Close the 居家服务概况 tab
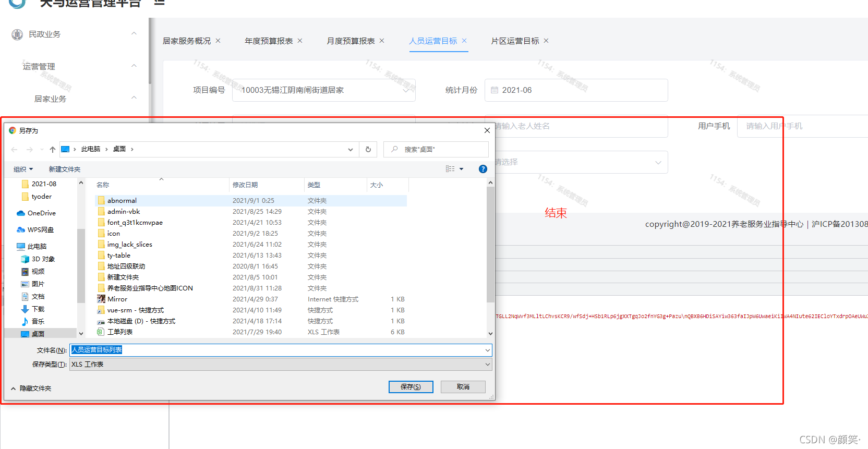 pos(218,41)
